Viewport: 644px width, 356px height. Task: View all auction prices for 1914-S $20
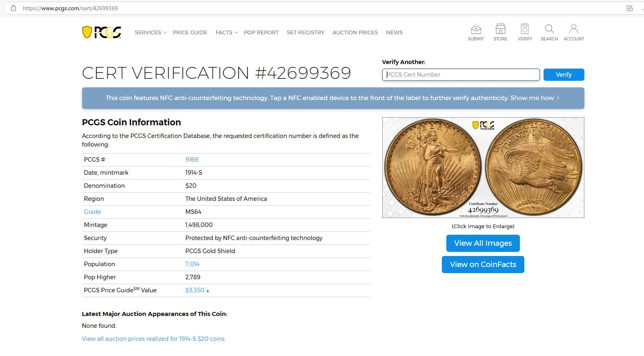click(153, 339)
